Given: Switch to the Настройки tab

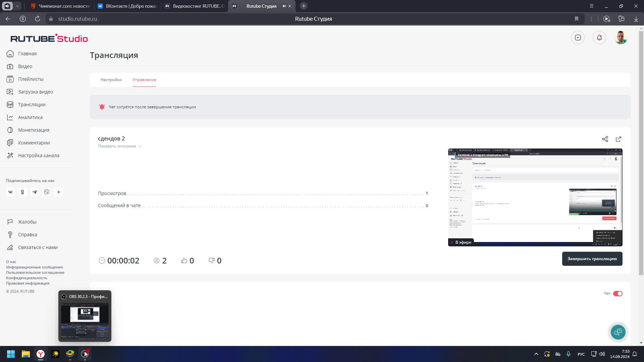Looking at the screenshot, I should tap(111, 80).
